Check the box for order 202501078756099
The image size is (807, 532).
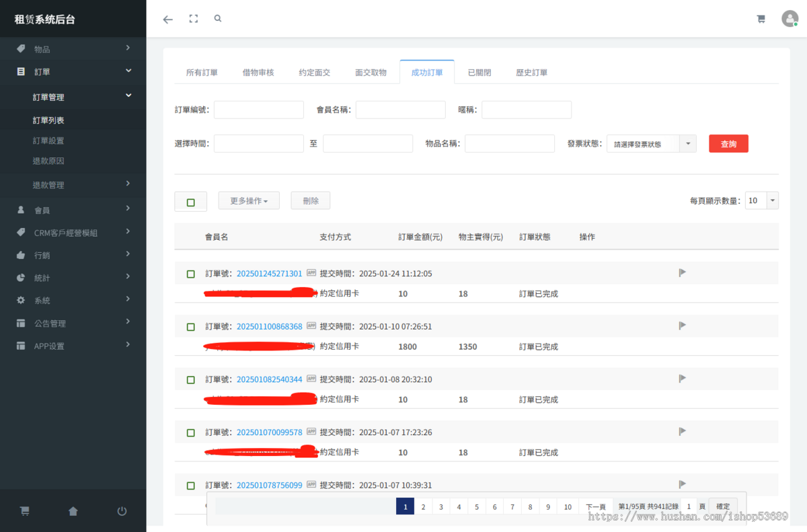[191, 485]
